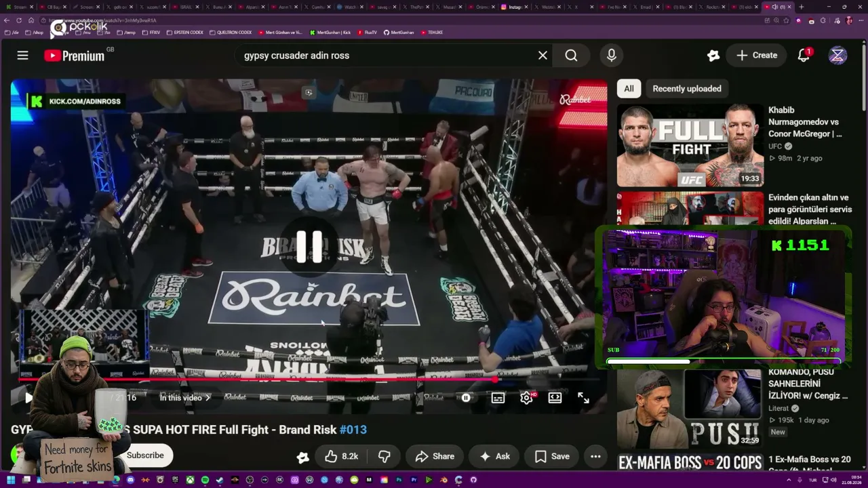Open the Khabib Nurmagomedov vs Conor McGregor title

pos(806,122)
